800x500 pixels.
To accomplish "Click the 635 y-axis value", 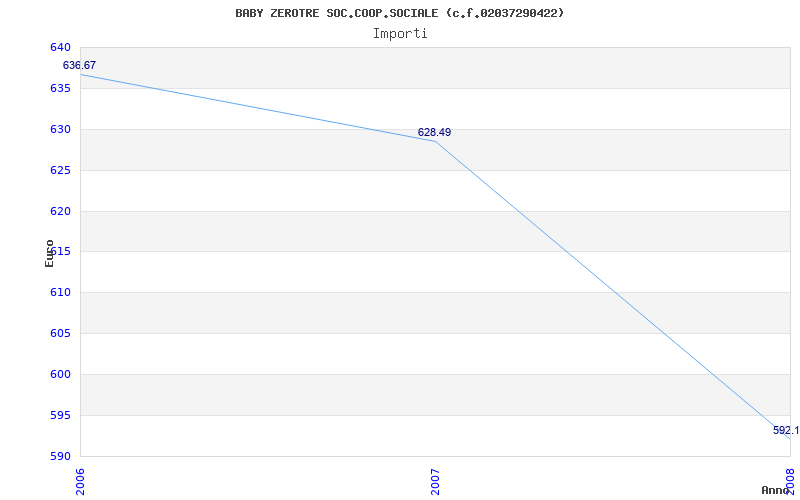I will click(60, 88).
